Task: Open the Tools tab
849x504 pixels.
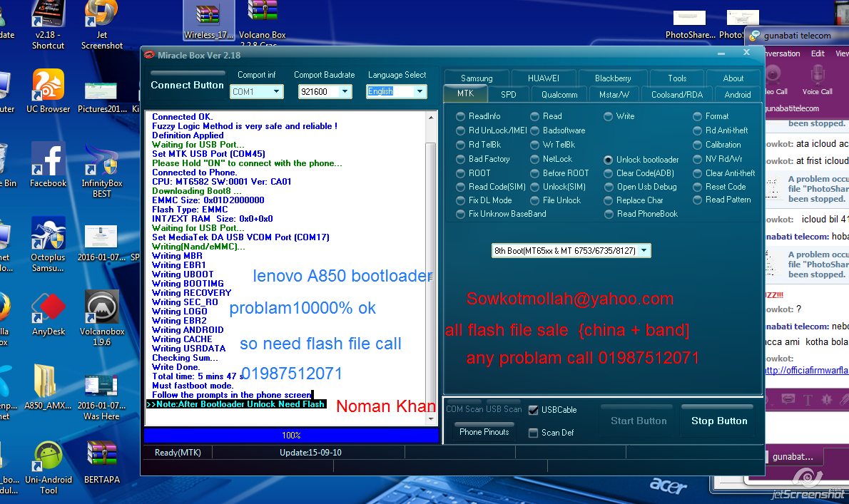Action: [x=677, y=78]
